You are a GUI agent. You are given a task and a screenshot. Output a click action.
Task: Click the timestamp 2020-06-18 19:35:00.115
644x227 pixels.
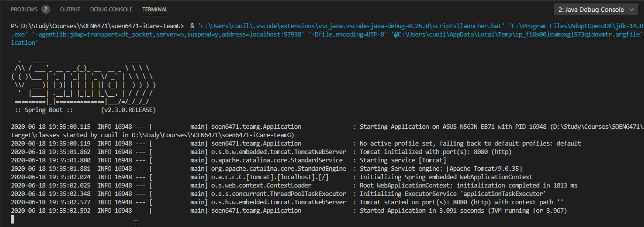[51, 127]
